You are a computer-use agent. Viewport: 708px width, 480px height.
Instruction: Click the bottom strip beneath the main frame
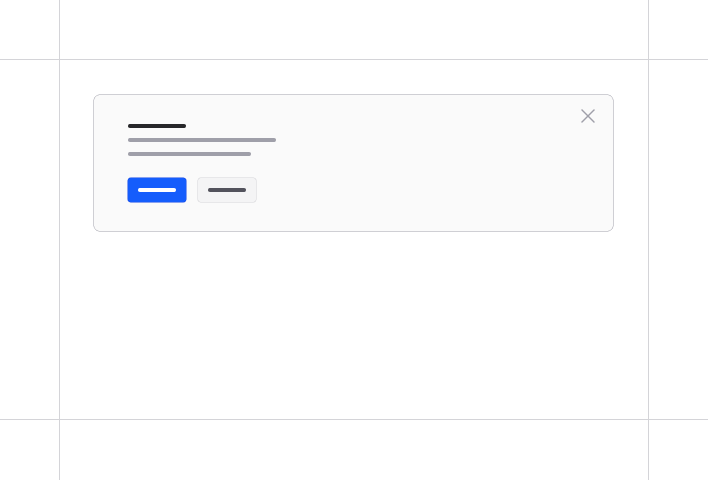tap(354, 450)
